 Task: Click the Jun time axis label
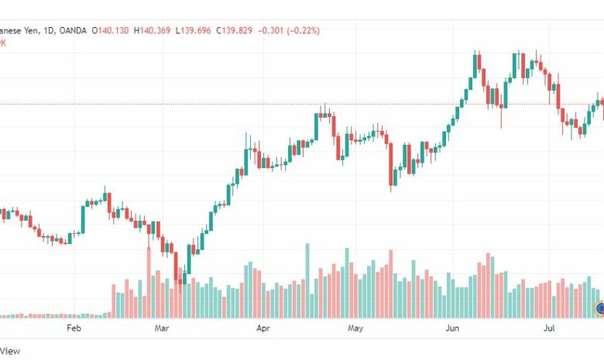point(453,328)
